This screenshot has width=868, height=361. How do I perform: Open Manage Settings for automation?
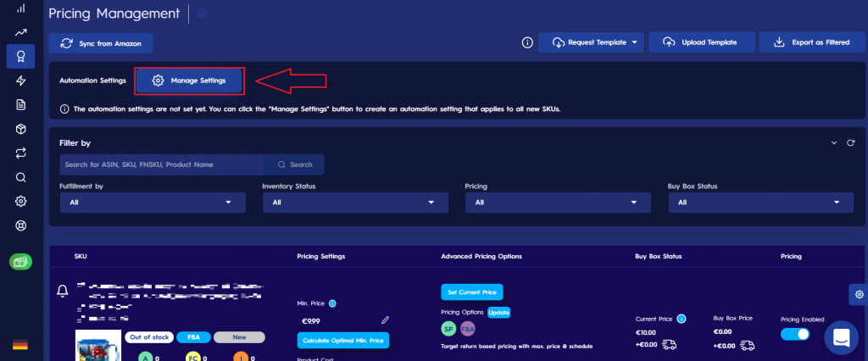point(189,81)
